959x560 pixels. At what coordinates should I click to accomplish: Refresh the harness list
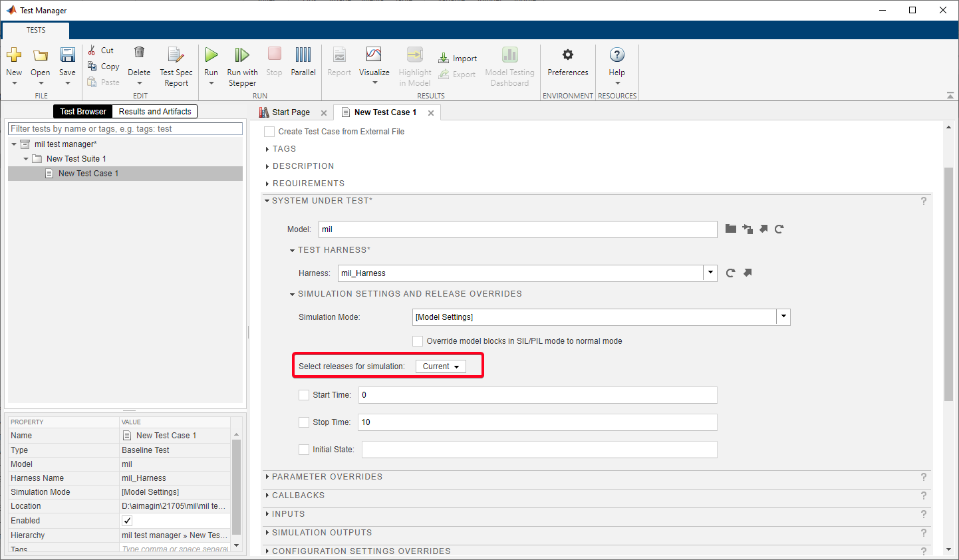click(x=730, y=273)
